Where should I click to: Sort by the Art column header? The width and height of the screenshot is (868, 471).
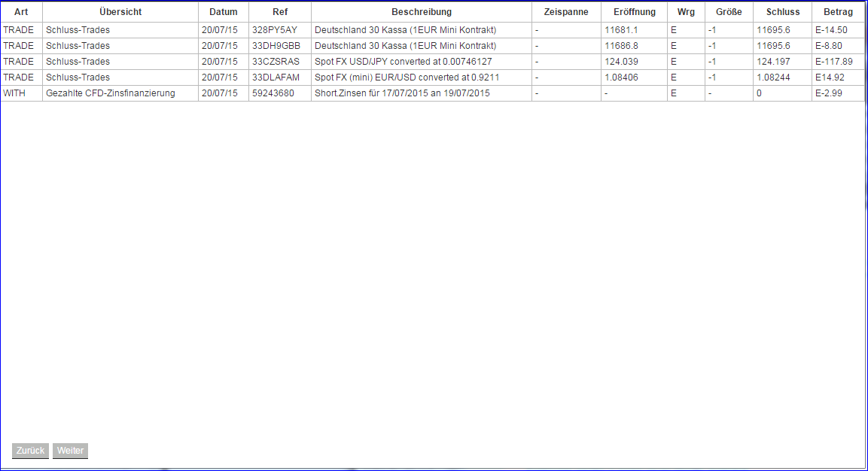tap(21, 11)
